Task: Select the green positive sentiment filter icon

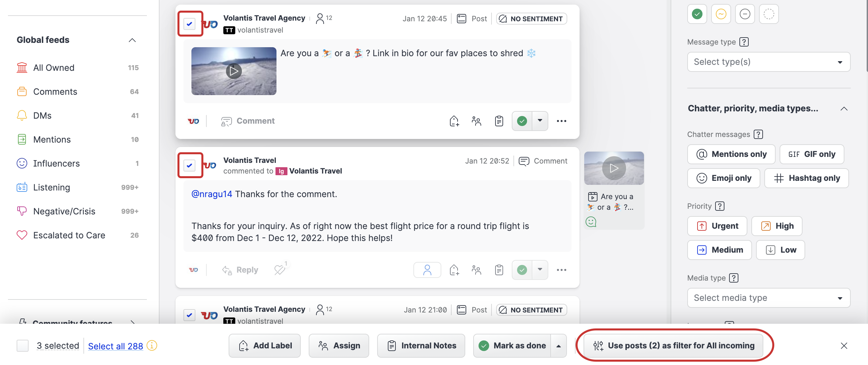Action: pyautogui.click(x=697, y=14)
